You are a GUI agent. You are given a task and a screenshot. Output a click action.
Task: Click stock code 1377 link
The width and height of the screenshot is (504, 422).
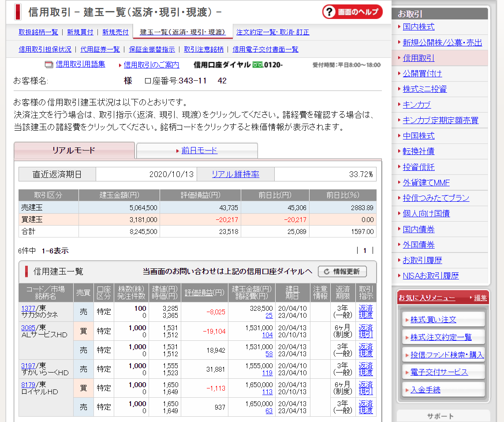coord(28,308)
